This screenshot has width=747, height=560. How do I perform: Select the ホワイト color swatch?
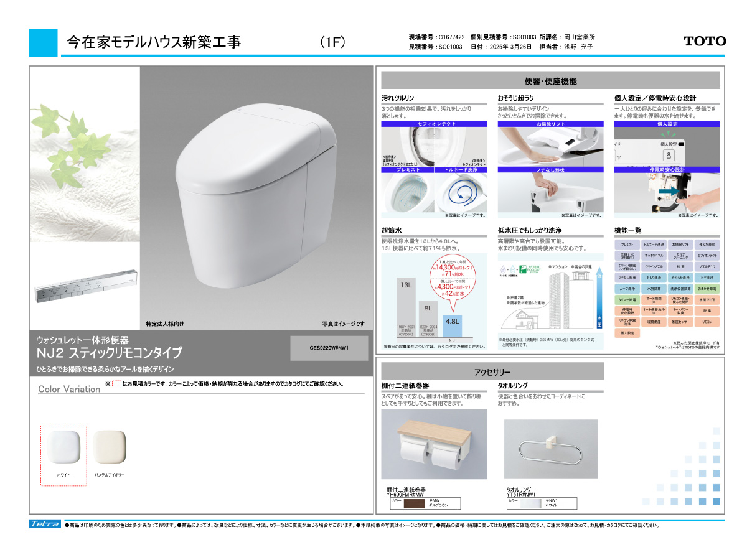tap(63, 447)
